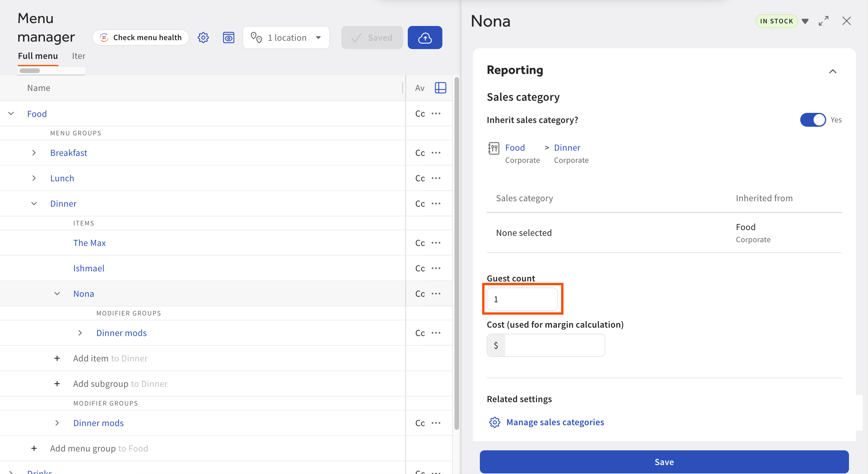
Task: Click the Guest count input field
Action: coord(522,299)
